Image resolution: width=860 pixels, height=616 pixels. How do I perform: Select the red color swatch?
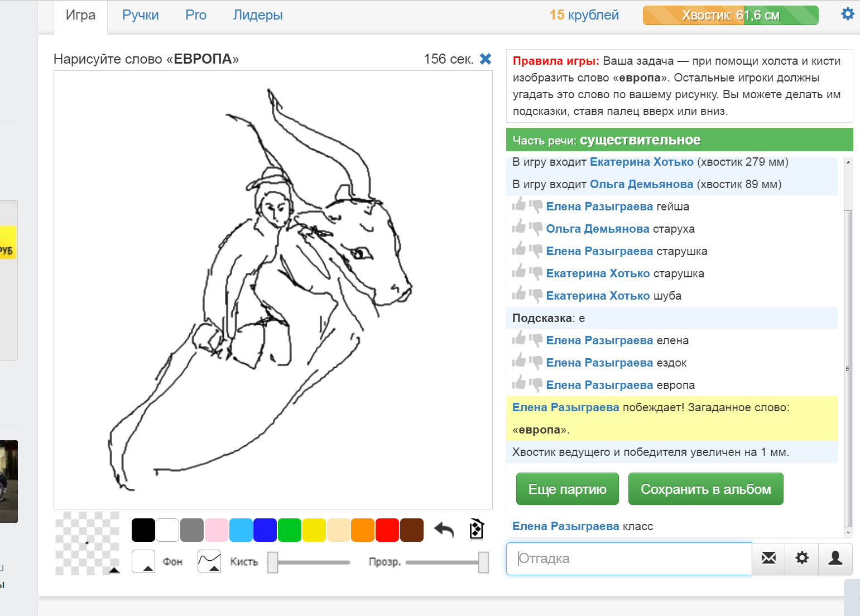387,530
